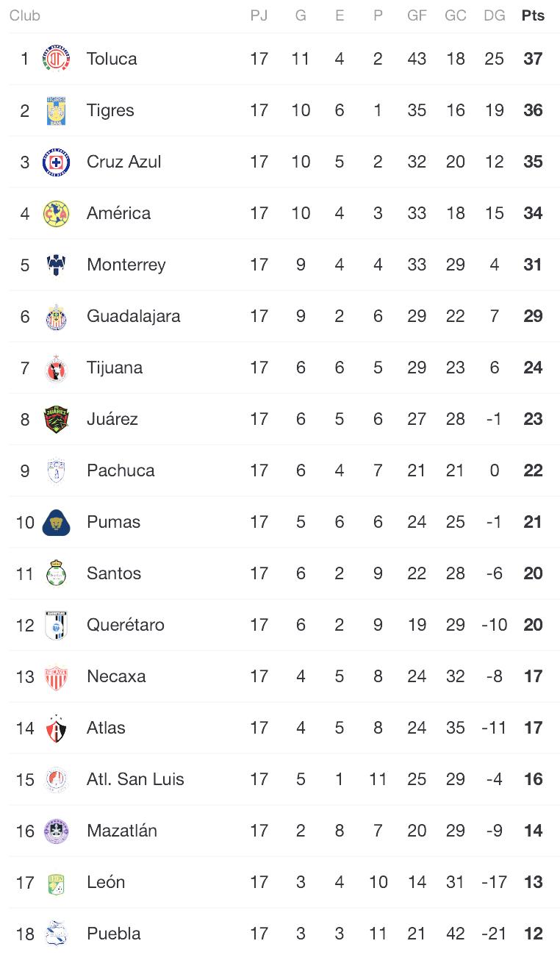Click the León green crest icon
Viewport: 560px width, 963px height.
(x=57, y=882)
